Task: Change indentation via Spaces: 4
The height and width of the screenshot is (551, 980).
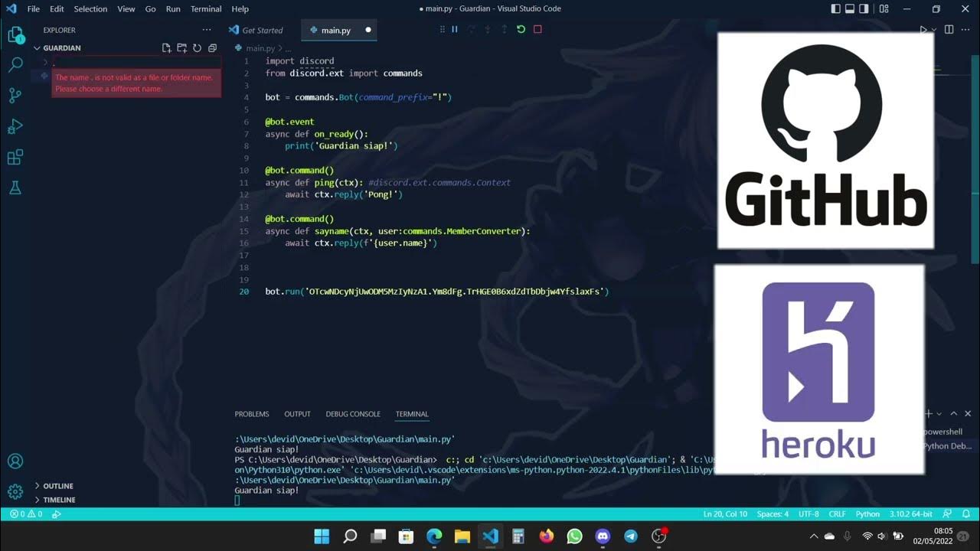Action: tap(773, 514)
